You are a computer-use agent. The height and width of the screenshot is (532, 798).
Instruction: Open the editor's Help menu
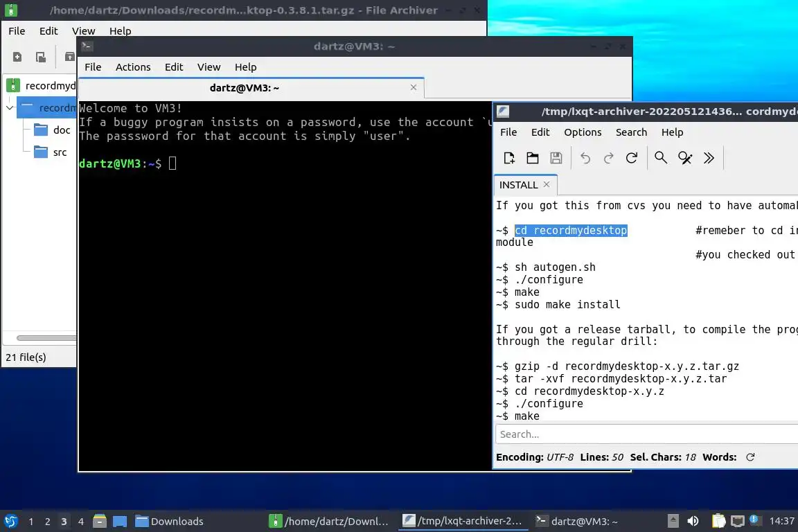pyautogui.click(x=672, y=132)
